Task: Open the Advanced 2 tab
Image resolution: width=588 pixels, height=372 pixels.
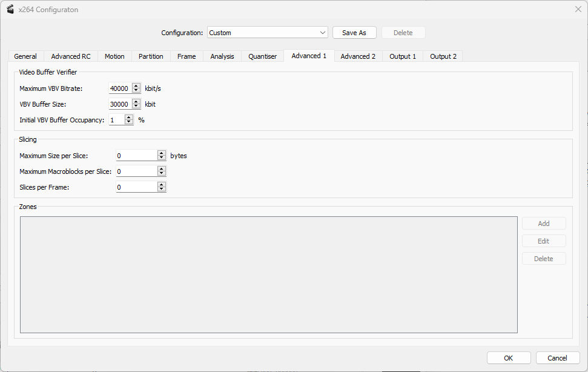Action: [358, 56]
